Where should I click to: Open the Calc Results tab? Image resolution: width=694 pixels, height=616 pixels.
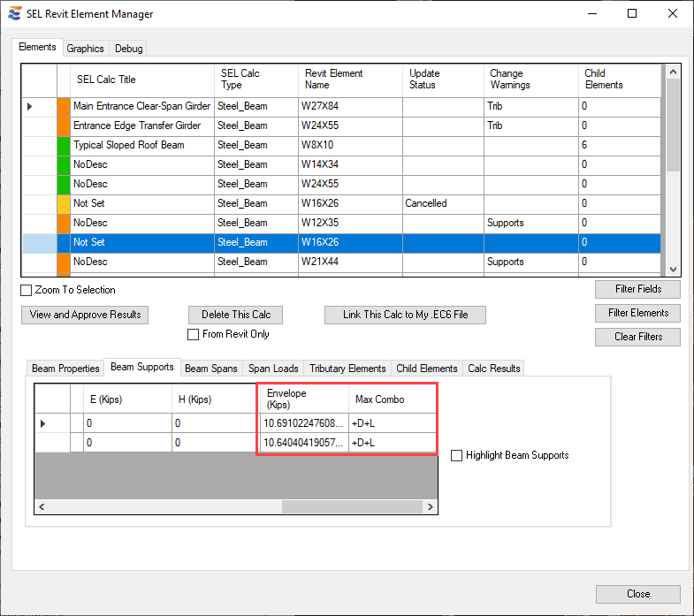494,369
